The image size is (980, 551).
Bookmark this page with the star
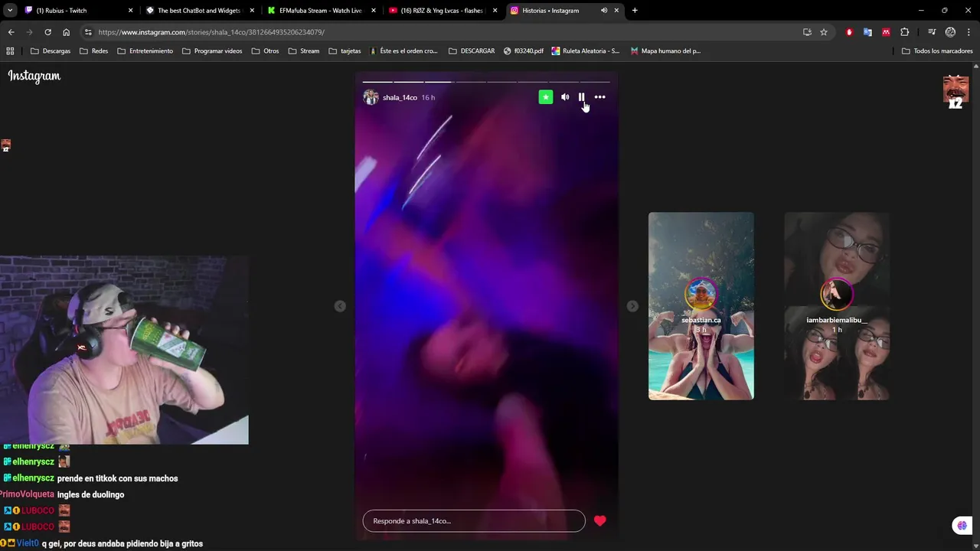pos(824,32)
